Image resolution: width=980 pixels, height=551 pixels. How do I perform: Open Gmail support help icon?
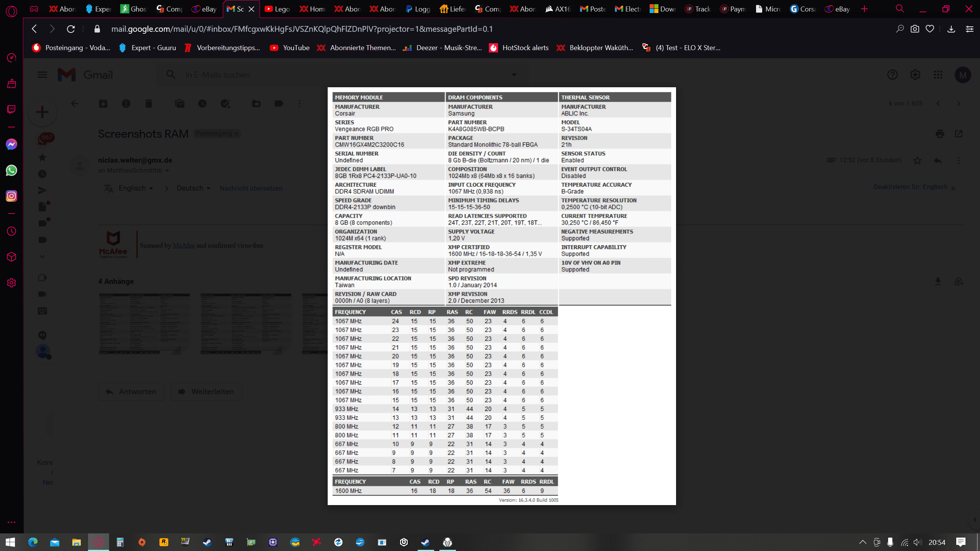click(892, 75)
